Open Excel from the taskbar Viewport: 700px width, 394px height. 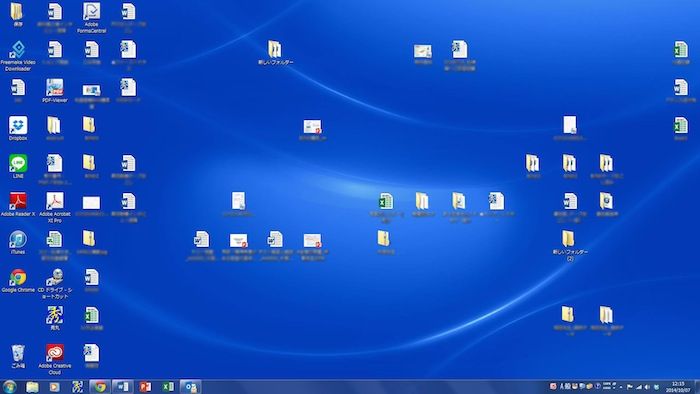[x=168, y=387]
